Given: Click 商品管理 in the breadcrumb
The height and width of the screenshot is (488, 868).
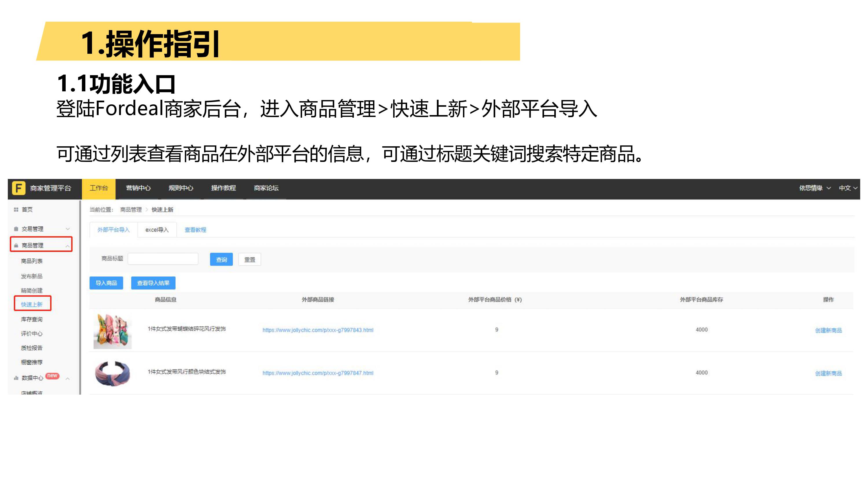Looking at the screenshot, I should [x=131, y=210].
